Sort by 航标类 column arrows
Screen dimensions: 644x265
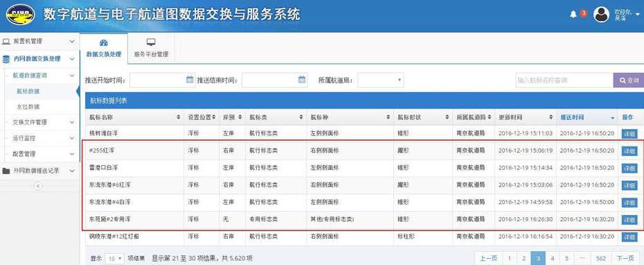click(301, 117)
